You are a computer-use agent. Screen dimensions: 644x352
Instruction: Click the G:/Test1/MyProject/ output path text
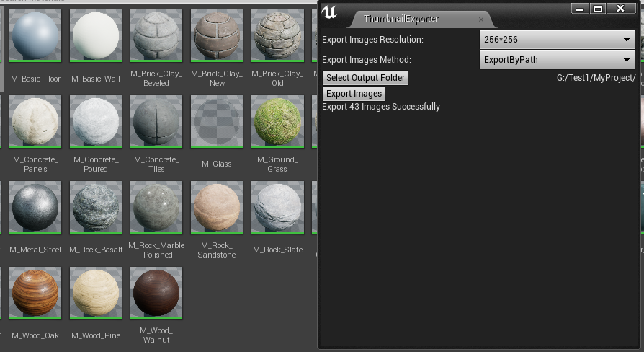(x=596, y=78)
